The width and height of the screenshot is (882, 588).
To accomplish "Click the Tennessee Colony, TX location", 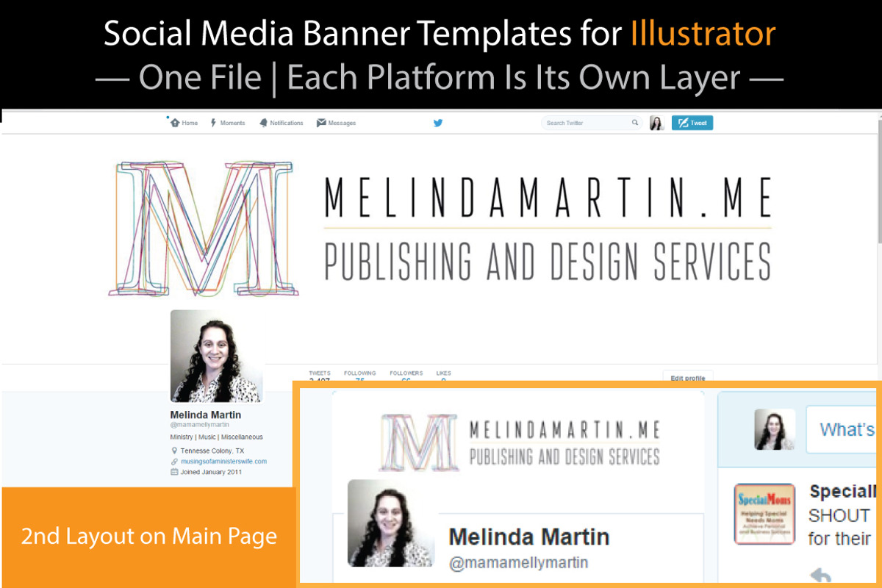I will click(x=212, y=451).
